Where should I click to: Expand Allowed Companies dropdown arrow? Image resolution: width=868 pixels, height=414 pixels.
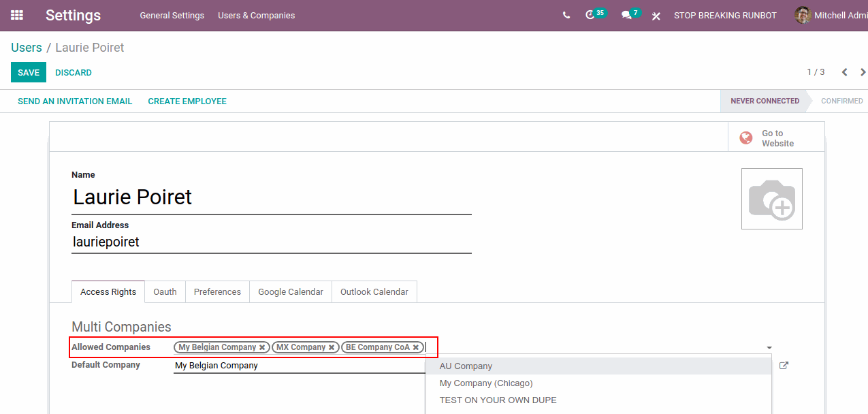tap(769, 348)
